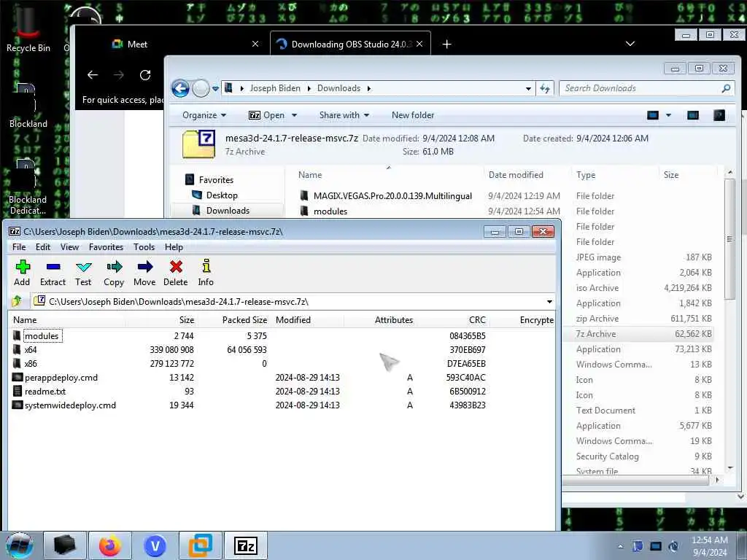Click the Explorer vertical scrollbar thumb
The width and height of the screenshot is (747, 560).
tap(729, 239)
